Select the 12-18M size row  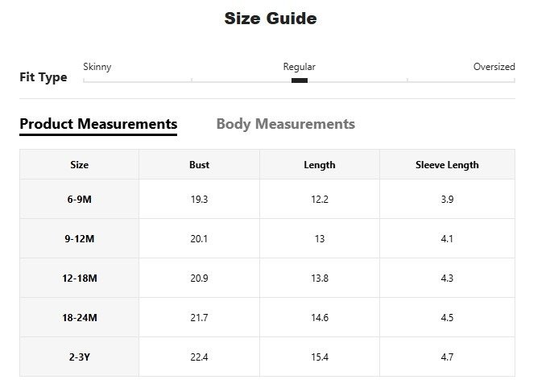(x=79, y=278)
